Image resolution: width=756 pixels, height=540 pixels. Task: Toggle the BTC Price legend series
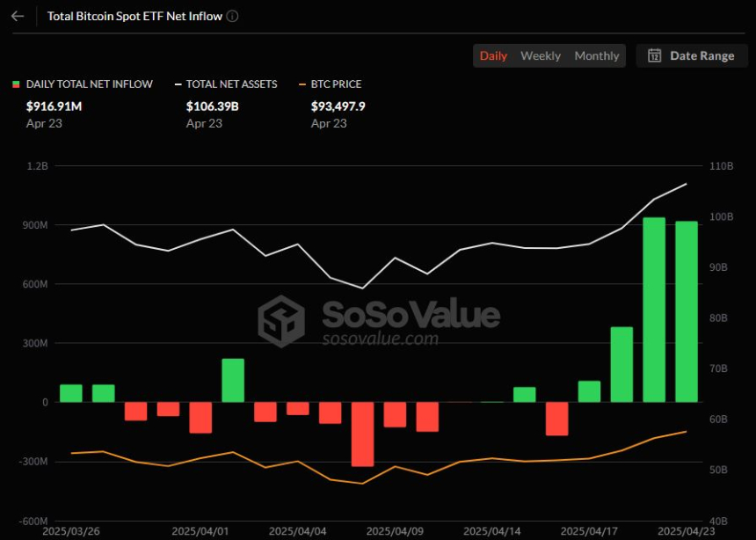click(x=335, y=84)
